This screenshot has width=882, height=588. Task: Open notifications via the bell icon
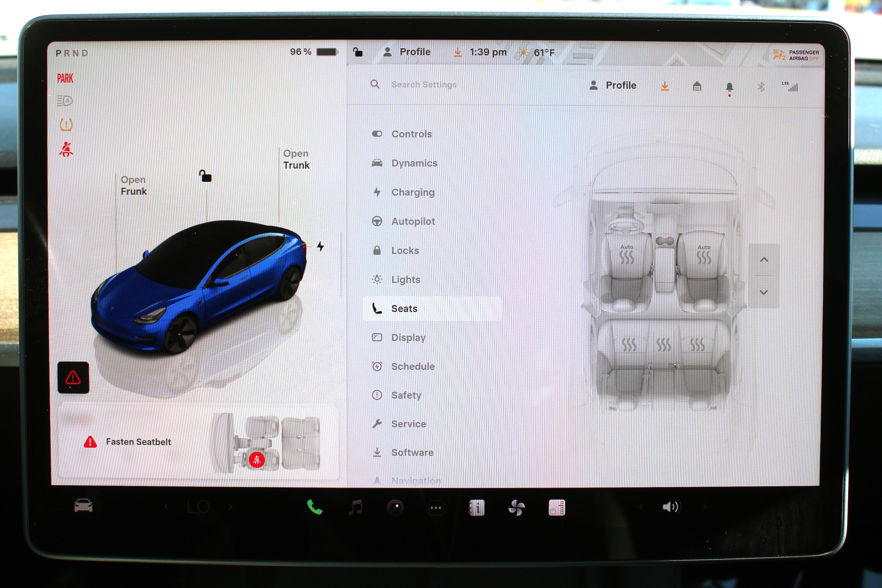(x=729, y=87)
